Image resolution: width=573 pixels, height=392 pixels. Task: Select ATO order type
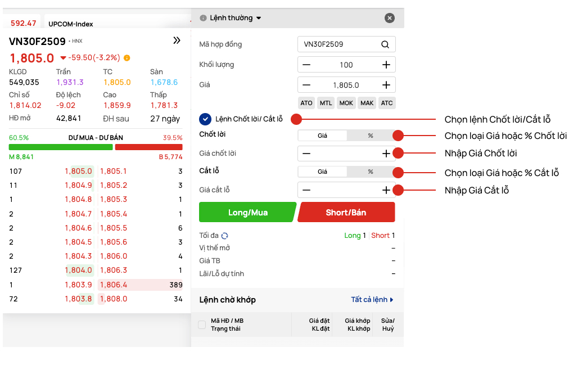[x=306, y=103]
